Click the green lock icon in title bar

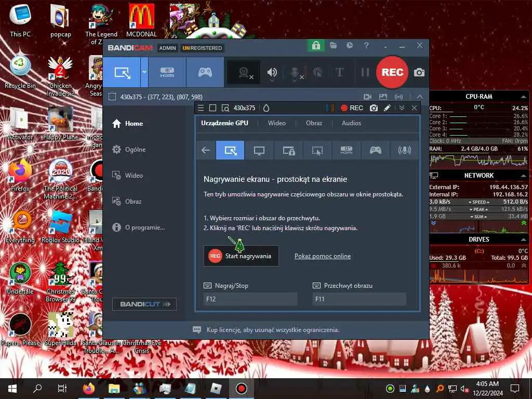coord(316,46)
